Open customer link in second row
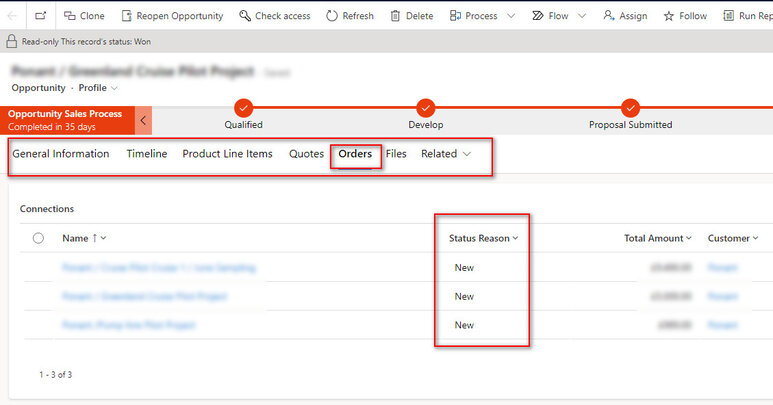This screenshot has height=405, width=773. pos(723,296)
